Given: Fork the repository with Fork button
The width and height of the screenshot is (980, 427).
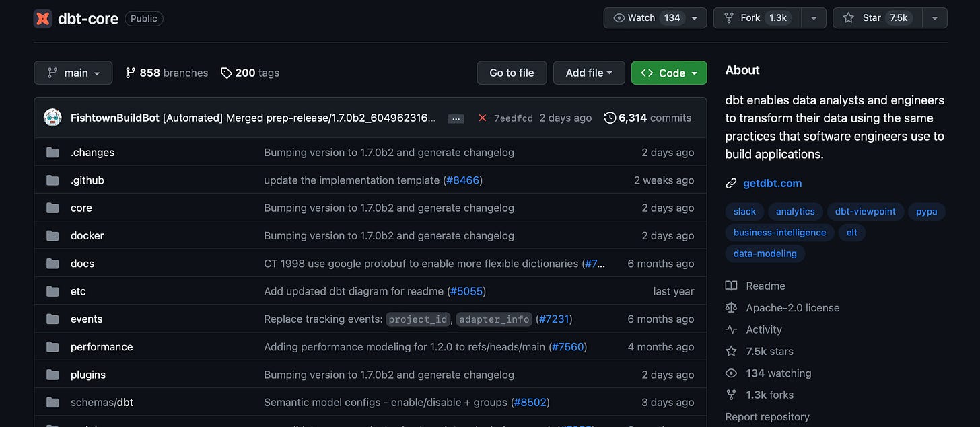Looking at the screenshot, I should pos(758,18).
